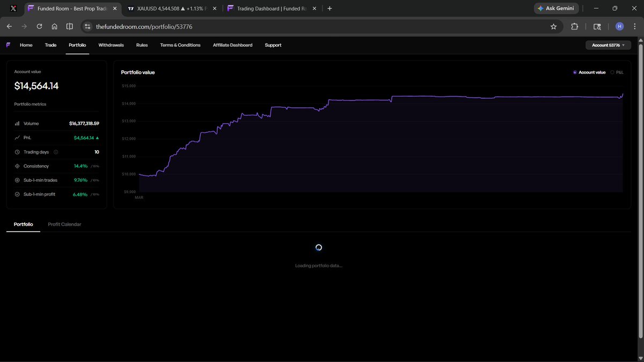Click the green PnL up-arrow indicator
This screenshot has width=644, height=362.
tap(97, 138)
